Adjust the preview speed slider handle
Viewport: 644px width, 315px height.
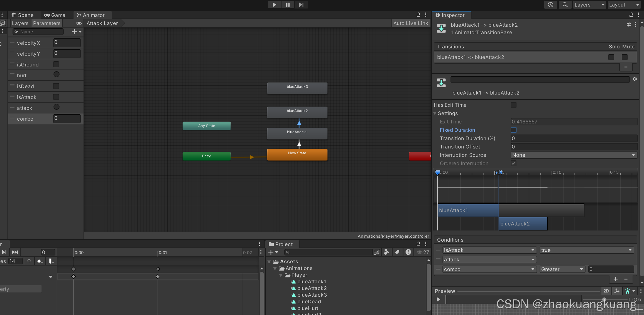pyautogui.click(x=604, y=299)
